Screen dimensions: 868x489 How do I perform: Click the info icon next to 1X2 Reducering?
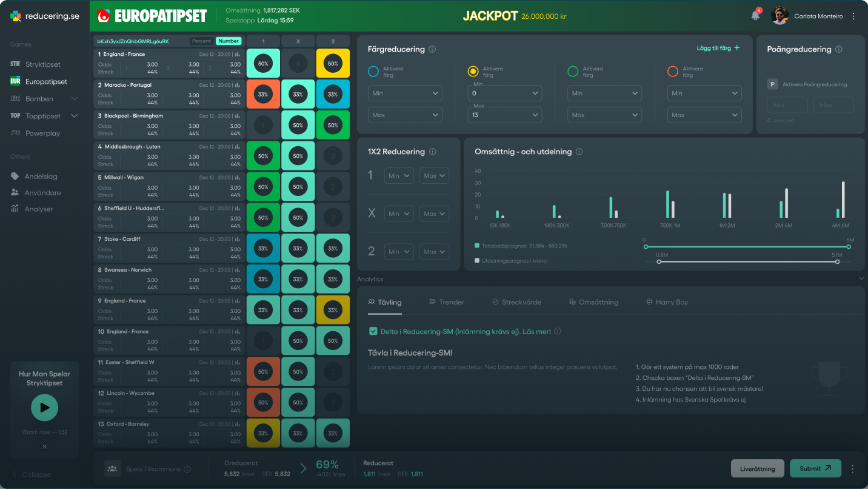click(432, 152)
